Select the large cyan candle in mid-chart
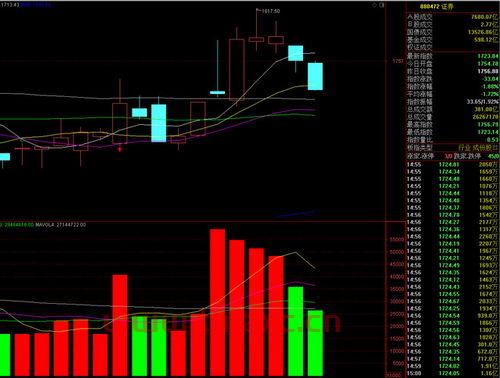 pyautogui.click(x=159, y=123)
